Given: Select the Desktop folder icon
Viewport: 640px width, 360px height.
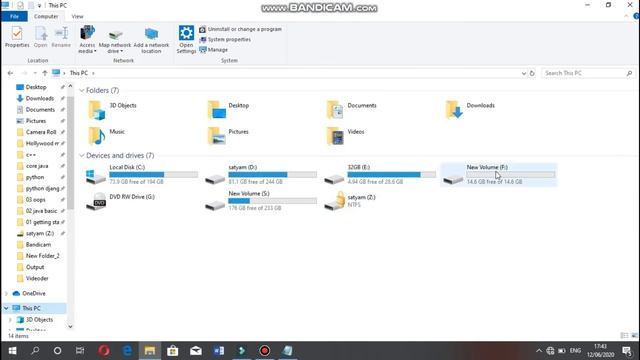Looking at the screenshot, I should [x=216, y=110].
